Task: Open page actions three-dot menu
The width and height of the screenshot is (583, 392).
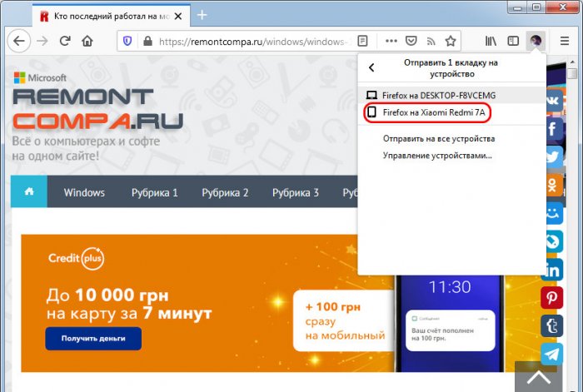Action: coord(390,40)
